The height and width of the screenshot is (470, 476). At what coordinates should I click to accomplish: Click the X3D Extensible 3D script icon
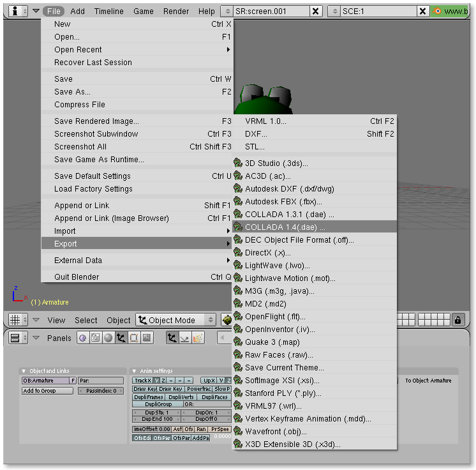tap(238, 444)
